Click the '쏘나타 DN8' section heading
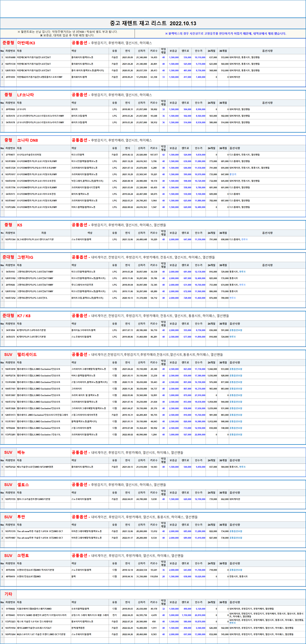306x644 pixels. [x=28, y=140]
